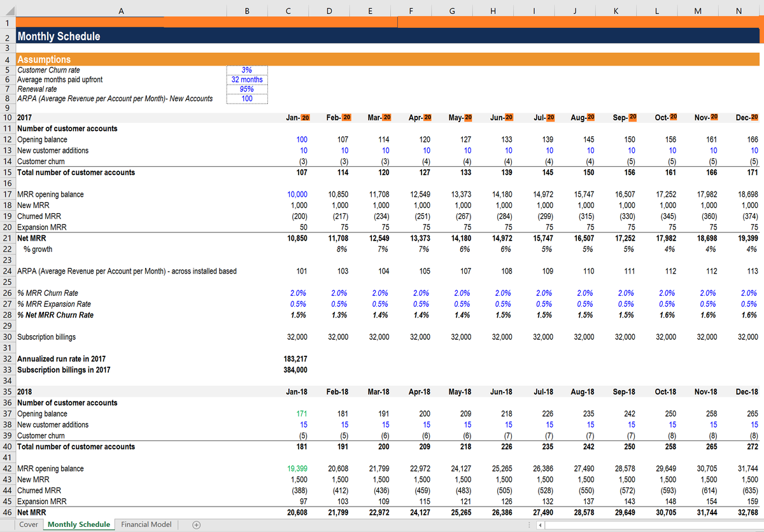Open the Financial Model sheet tab
Viewport: 764px width, 532px height.
pos(146,524)
